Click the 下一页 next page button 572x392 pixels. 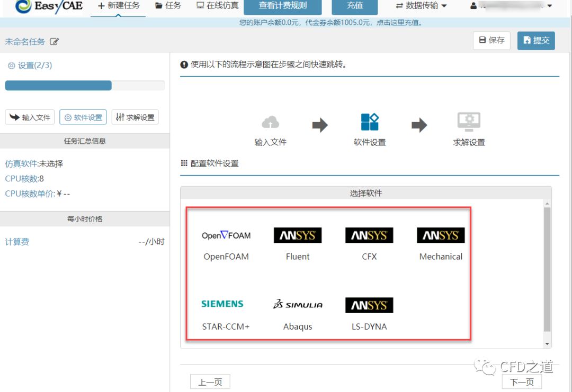(x=522, y=382)
